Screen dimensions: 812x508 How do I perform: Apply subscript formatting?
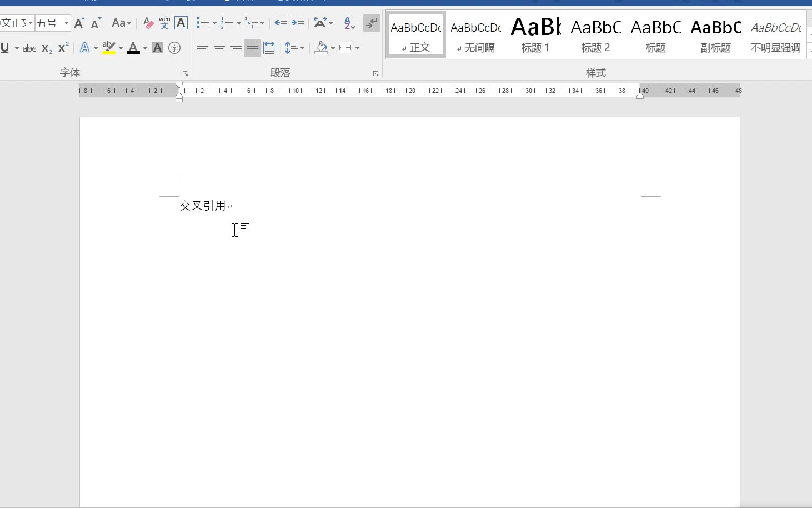click(47, 48)
